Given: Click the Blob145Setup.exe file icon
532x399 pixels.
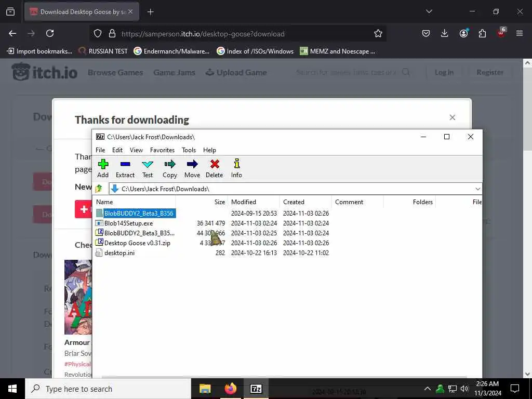Looking at the screenshot, I should click(x=99, y=223).
